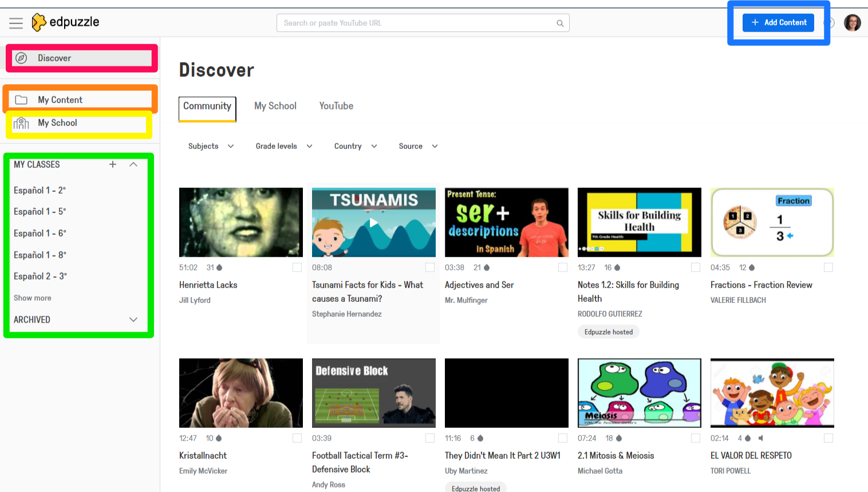
Task: Click the My School building icon
Action: [x=21, y=123]
